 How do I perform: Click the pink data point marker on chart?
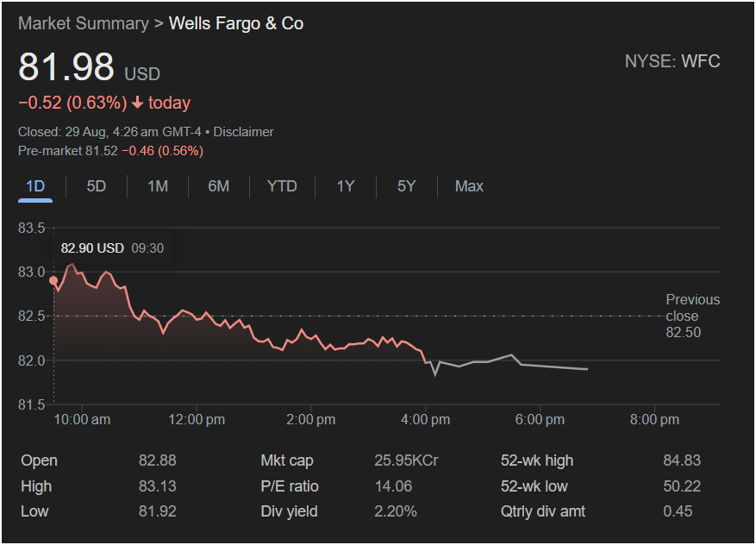point(53,280)
